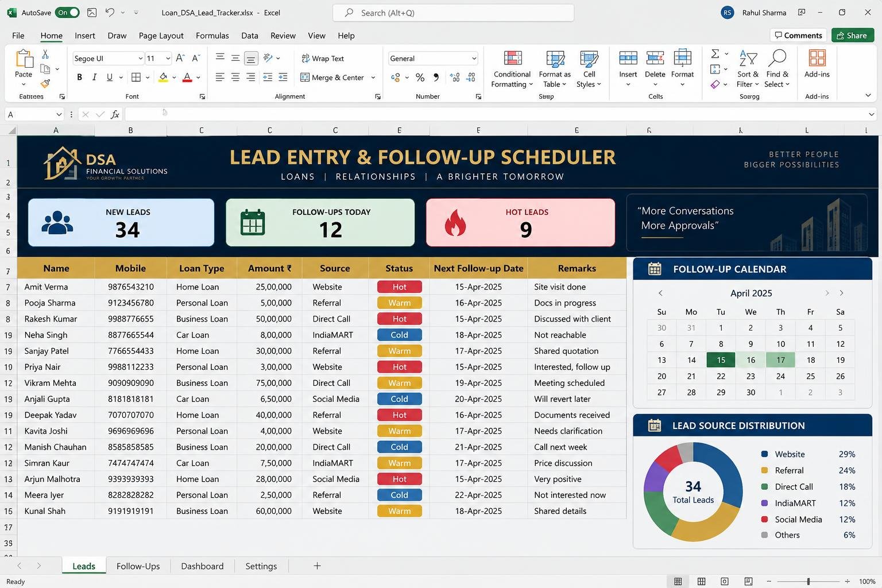Click the Font Color red A swatch
The height and width of the screenshot is (588, 882).
point(187,77)
